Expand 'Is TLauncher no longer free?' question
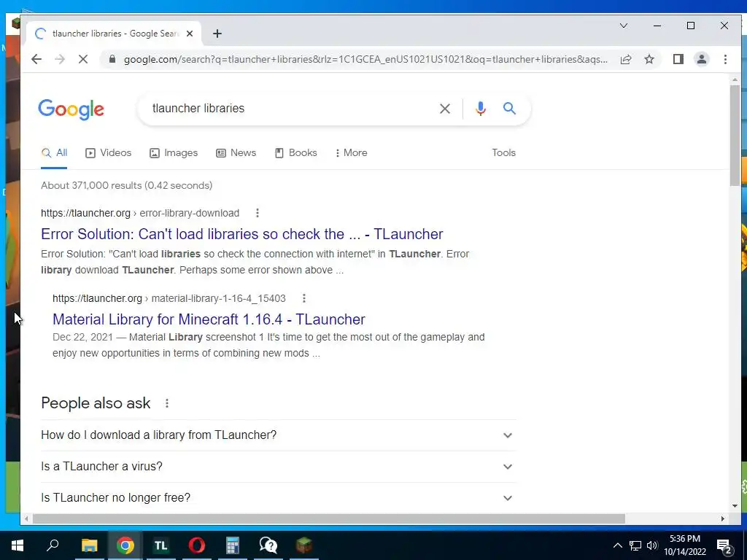The width and height of the screenshot is (747, 560). tap(278, 497)
